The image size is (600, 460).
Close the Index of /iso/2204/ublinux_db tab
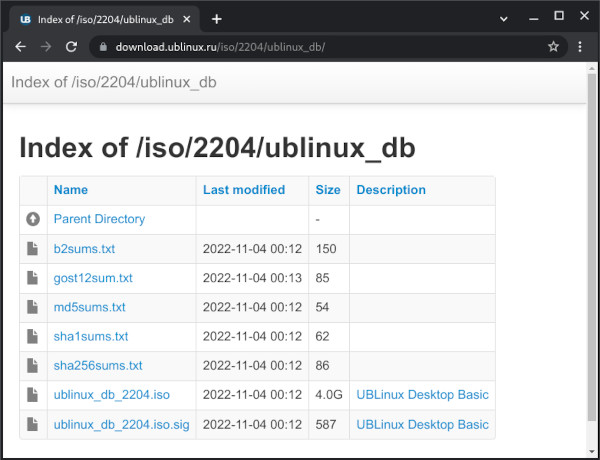(186, 19)
